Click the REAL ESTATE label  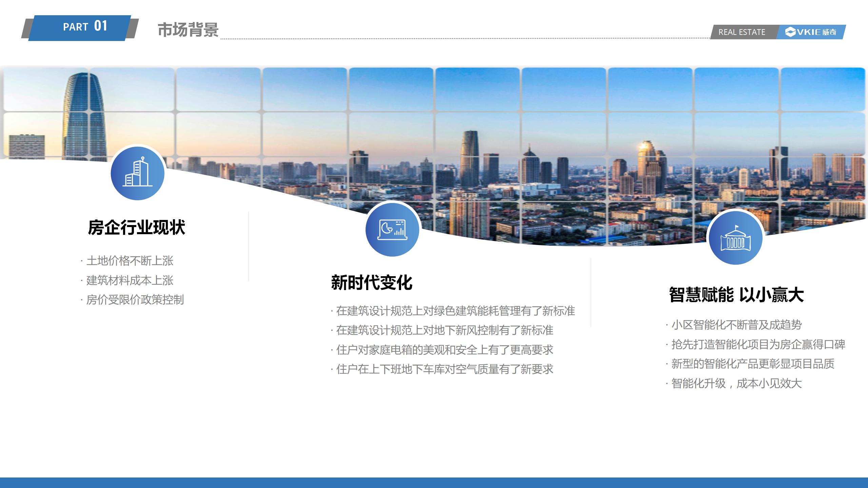pos(742,32)
